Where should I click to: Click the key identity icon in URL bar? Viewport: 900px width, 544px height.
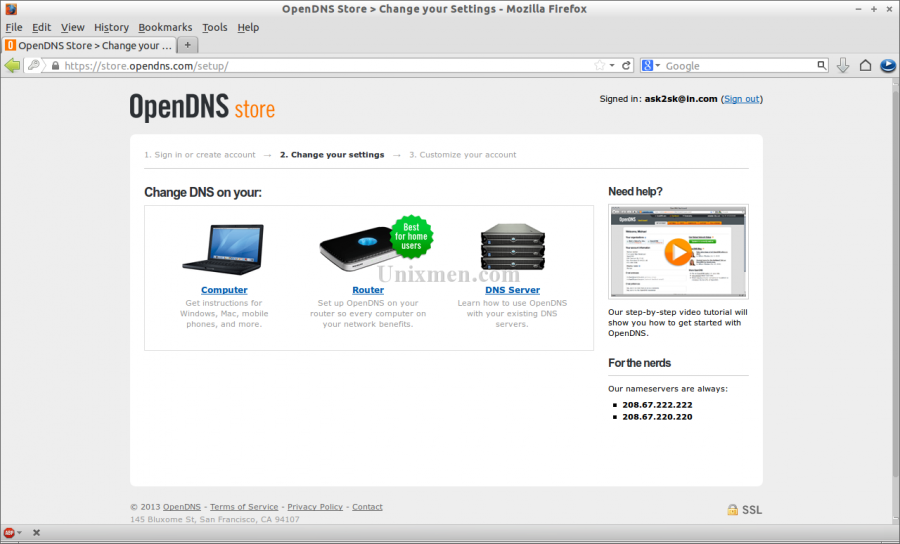coord(33,65)
